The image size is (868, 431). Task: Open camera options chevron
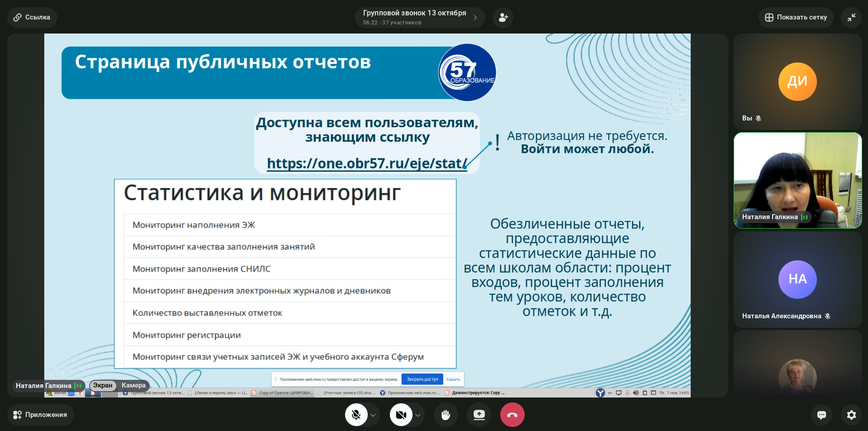[x=418, y=415]
